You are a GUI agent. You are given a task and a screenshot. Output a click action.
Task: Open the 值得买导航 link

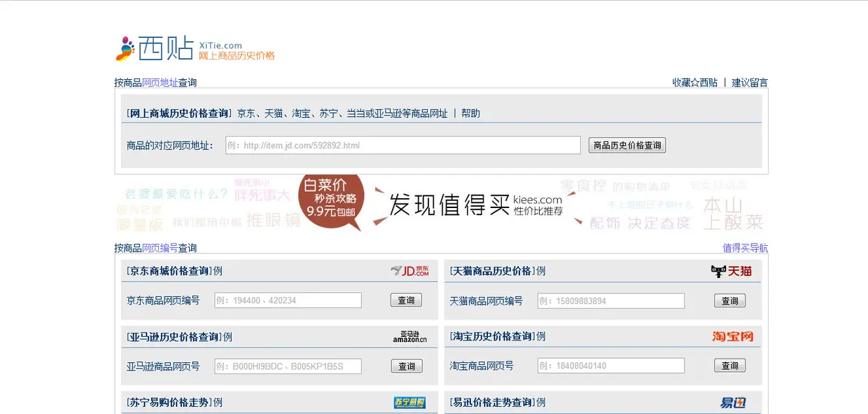click(x=745, y=248)
